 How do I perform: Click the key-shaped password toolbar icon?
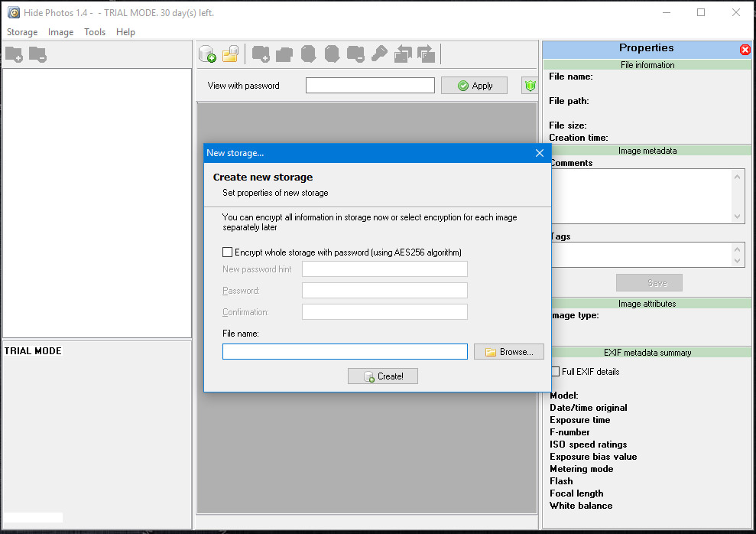[x=379, y=54]
